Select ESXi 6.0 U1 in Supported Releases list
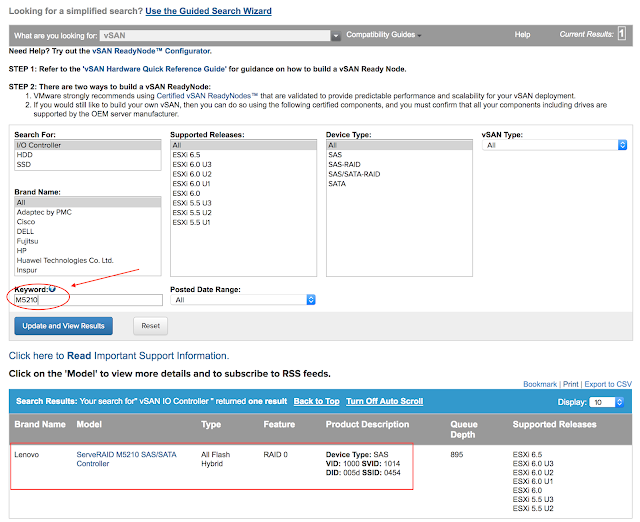640x522 pixels. point(243,184)
